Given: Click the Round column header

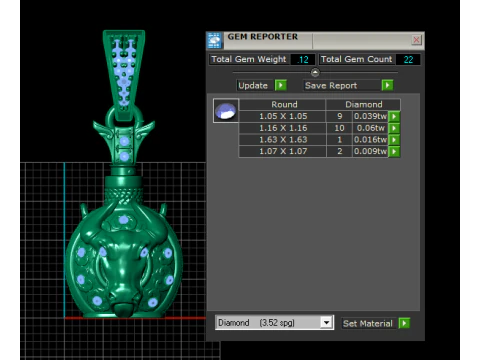Looking at the screenshot, I should (282, 104).
